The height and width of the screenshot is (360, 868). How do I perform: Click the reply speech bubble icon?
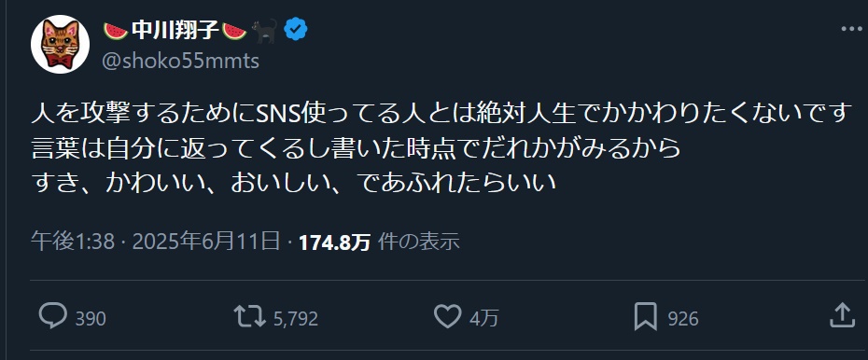pos(53,316)
